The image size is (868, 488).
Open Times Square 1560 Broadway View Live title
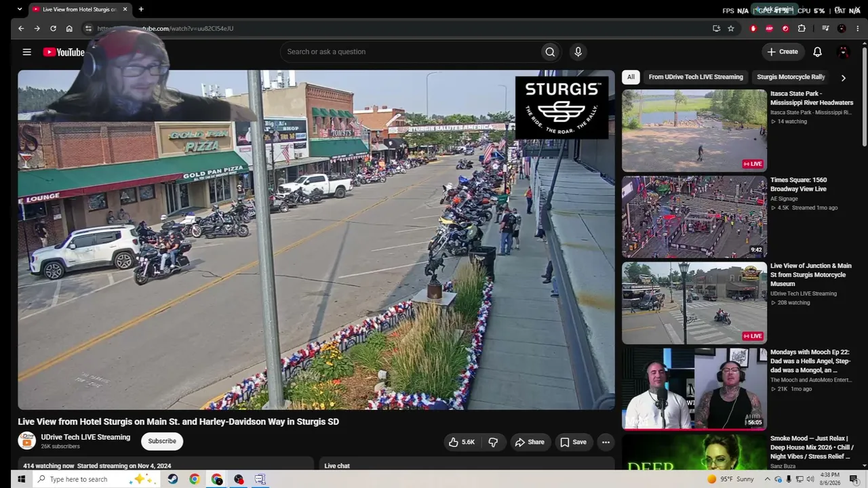(799, 185)
